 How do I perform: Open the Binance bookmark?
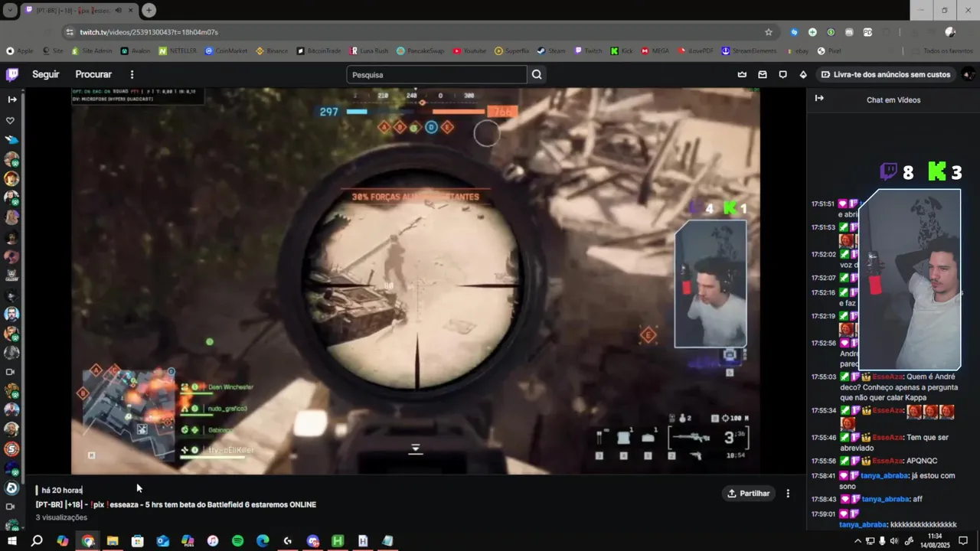(x=272, y=51)
